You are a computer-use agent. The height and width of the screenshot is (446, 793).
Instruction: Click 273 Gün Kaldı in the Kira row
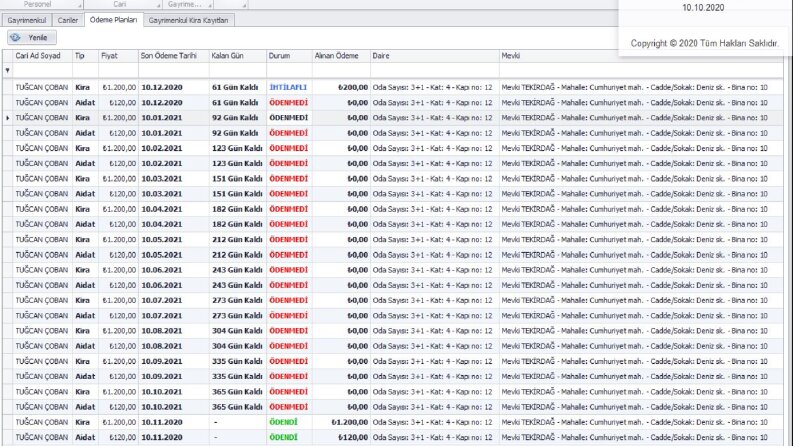click(237, 300)
